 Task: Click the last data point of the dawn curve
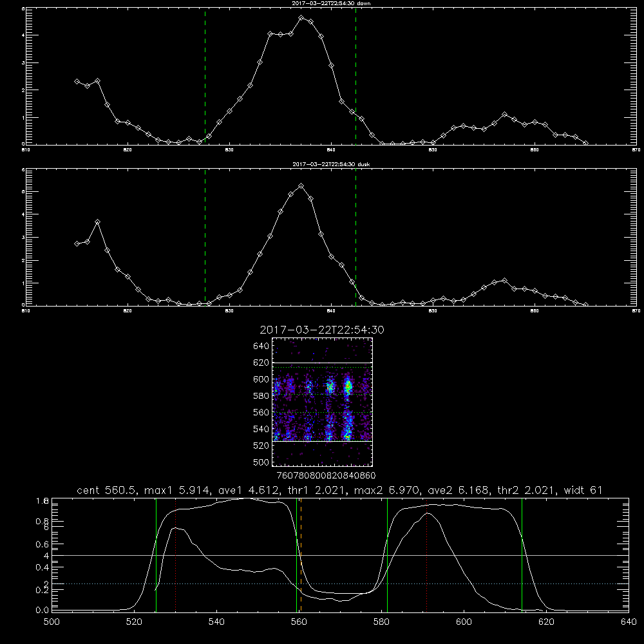click(585, 144)
